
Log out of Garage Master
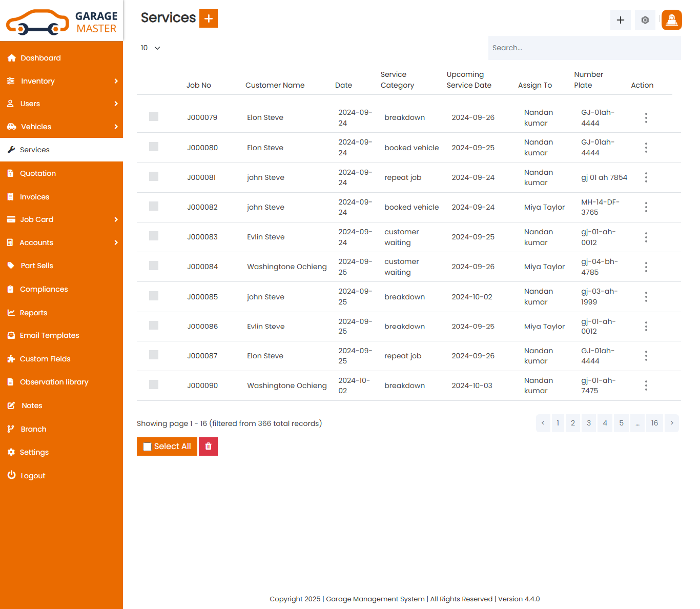(x=33, y=475)
